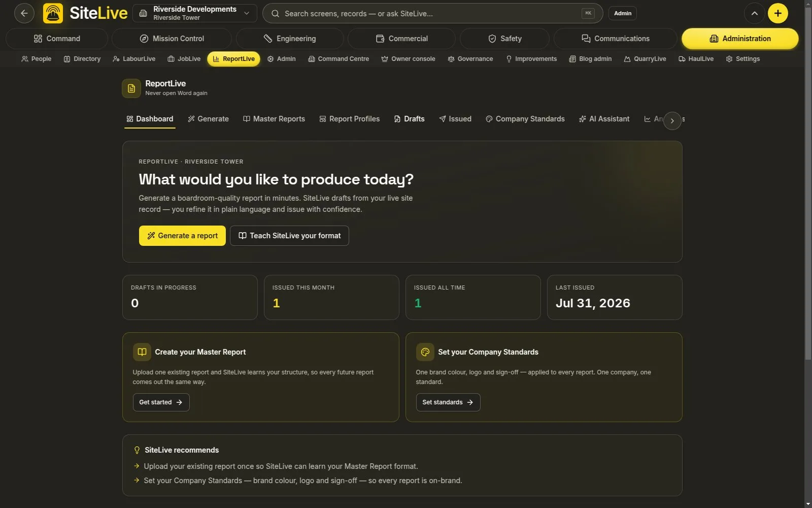The image size is (812, 508).
Task: Open the Drafts in Progress card
Action: pyautogui.click(x=190, y=297)
